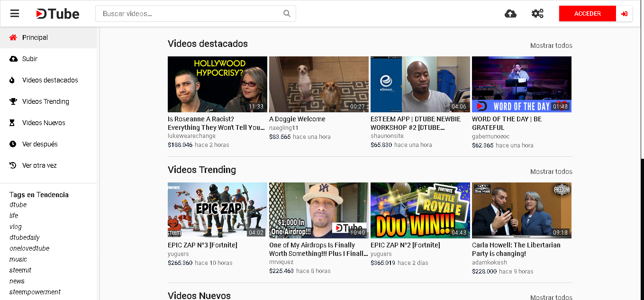Click the Videos destacados section heading
This screenshot has width=644, height=300.
(208, 44)
